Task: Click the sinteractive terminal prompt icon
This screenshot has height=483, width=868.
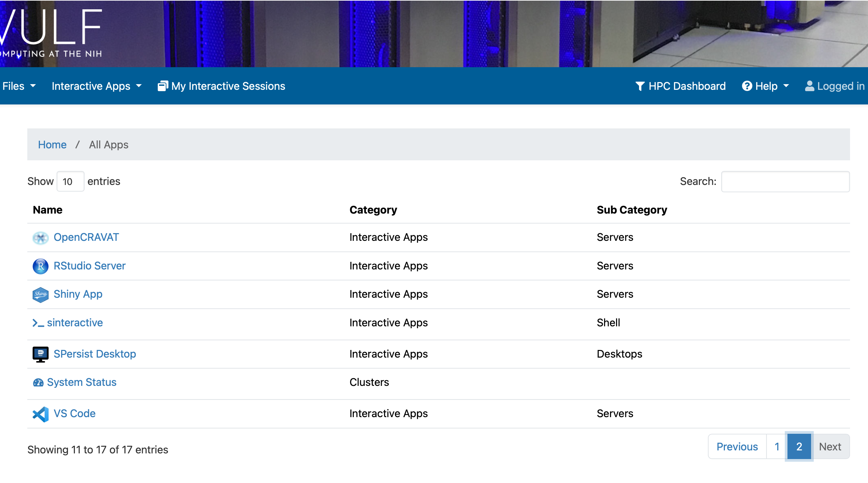Action: pyautogui.click(x=38, y=323)
